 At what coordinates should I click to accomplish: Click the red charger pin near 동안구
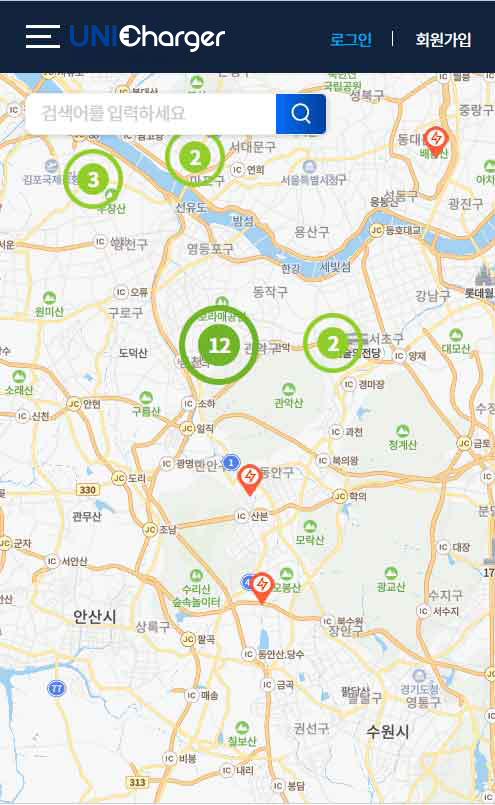click(x=250, y=480)
